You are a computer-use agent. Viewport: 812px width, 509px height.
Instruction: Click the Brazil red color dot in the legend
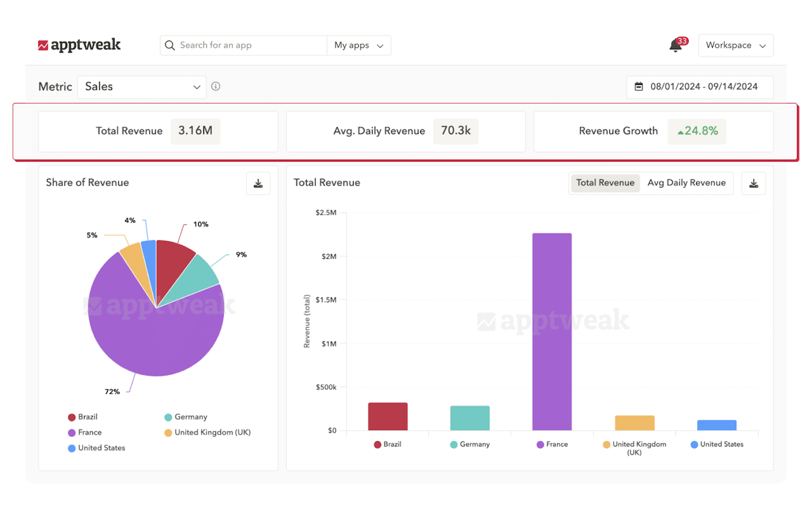71,416
